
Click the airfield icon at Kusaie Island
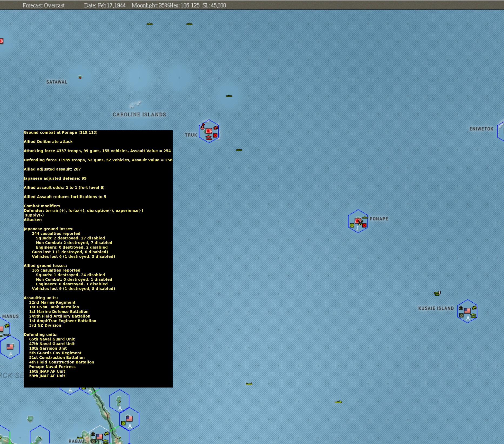474,308
